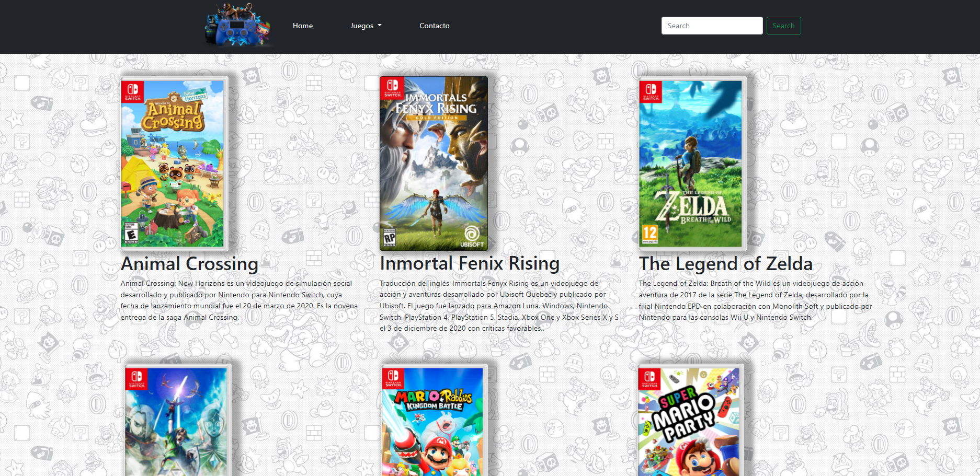This screenshot has height=476, width=980.
Task: Click the game controller site logo
Action: 238,26
